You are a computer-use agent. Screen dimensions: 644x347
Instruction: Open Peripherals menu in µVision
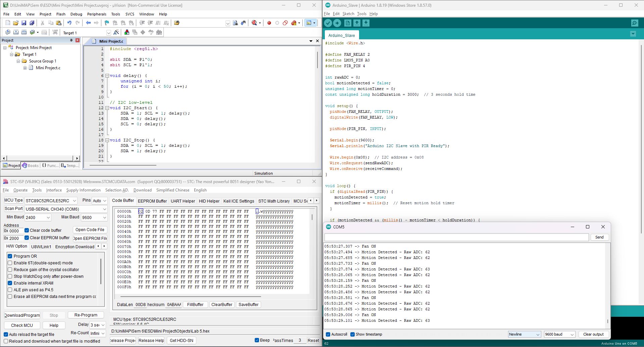pyautogui.click(x=97, y=14)
